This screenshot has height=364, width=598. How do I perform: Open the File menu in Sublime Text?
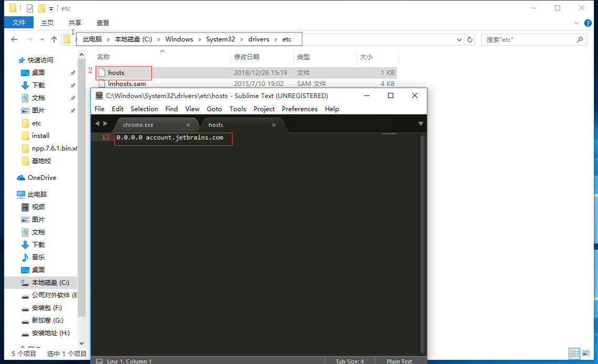coord(99,109)
